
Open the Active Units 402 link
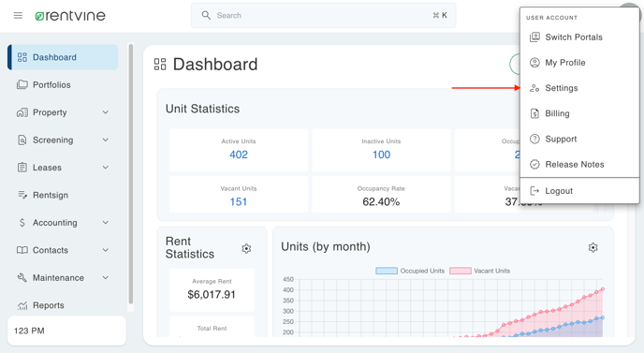[239, 154]
